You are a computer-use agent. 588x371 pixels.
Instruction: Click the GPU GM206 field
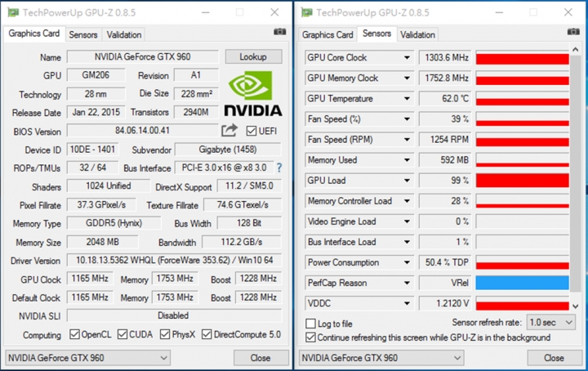(x=96, y=75)
